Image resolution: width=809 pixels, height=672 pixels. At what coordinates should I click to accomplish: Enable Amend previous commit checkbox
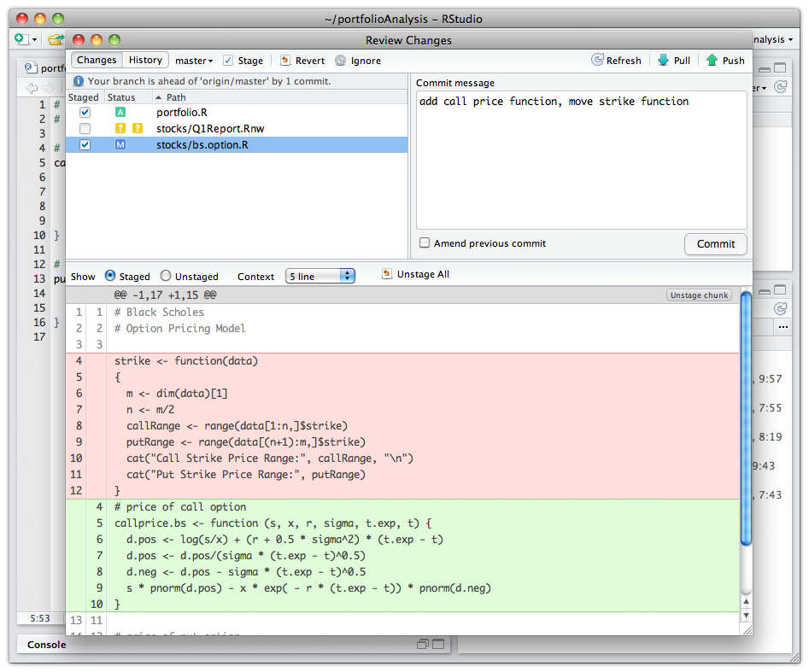[x=425, y=243]
